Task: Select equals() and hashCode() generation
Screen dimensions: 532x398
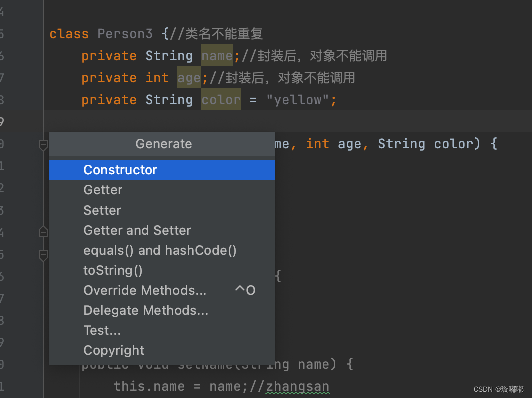Action: (160, 250)
